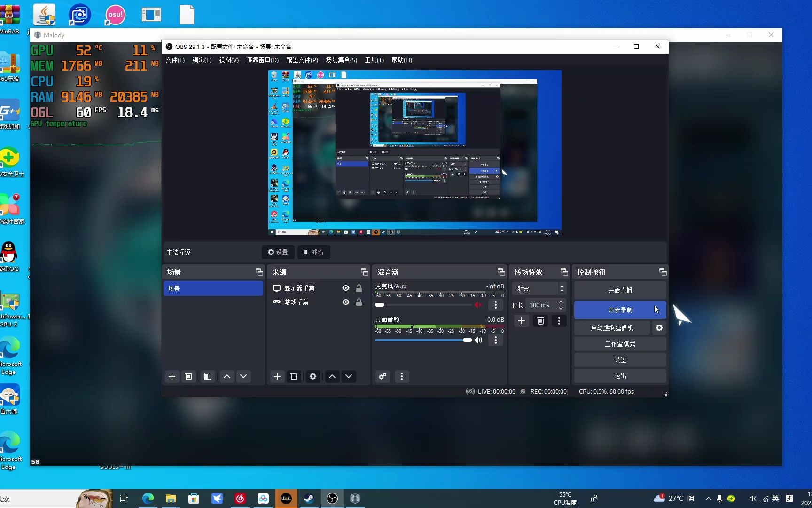Viewport: 812px width, 508px height.
Task: Open the 停靠窗口(D) menu
Action: click(263, 60)
